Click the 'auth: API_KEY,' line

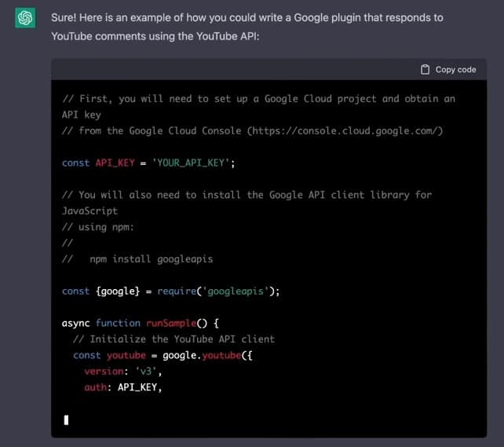122,387
